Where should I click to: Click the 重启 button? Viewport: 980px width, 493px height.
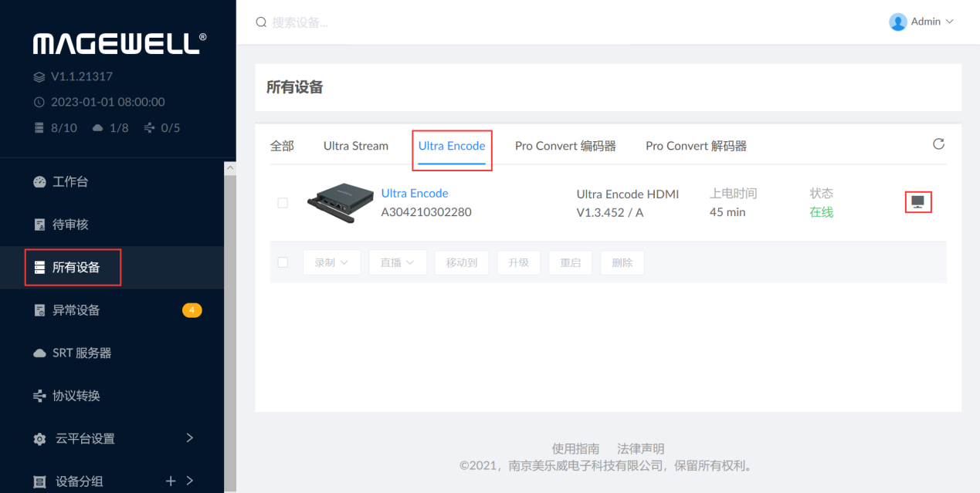coord(570,262)
